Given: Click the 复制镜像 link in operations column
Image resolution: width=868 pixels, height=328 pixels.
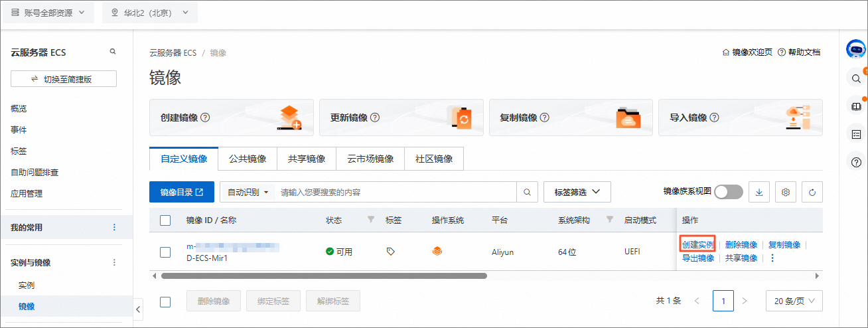Looking at the screenshot, I should (784, 244).
